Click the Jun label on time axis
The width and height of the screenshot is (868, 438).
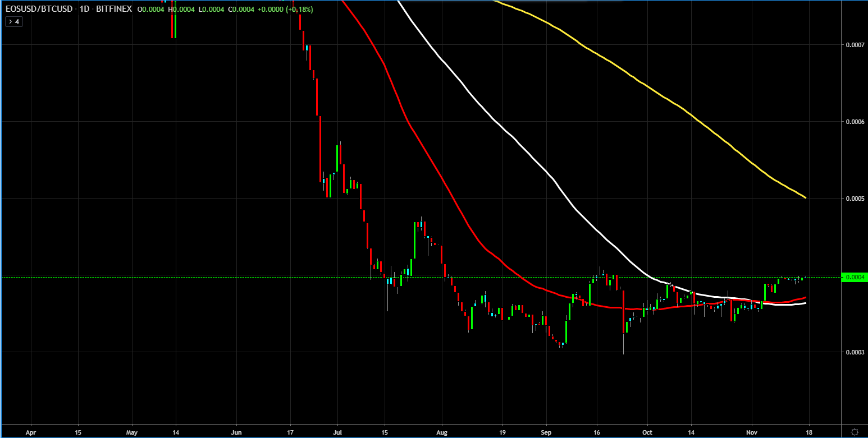coord(236,432)
